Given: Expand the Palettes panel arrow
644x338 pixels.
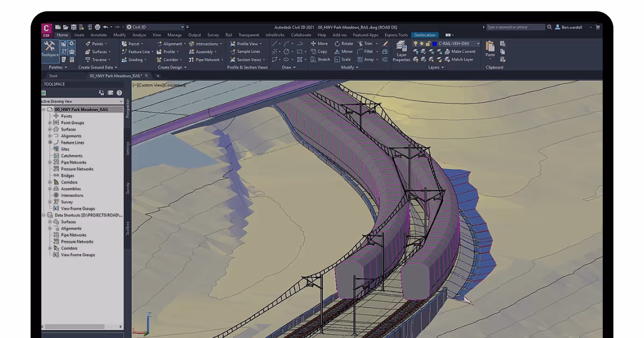Looking at the screenshot, I should point(65,68).
